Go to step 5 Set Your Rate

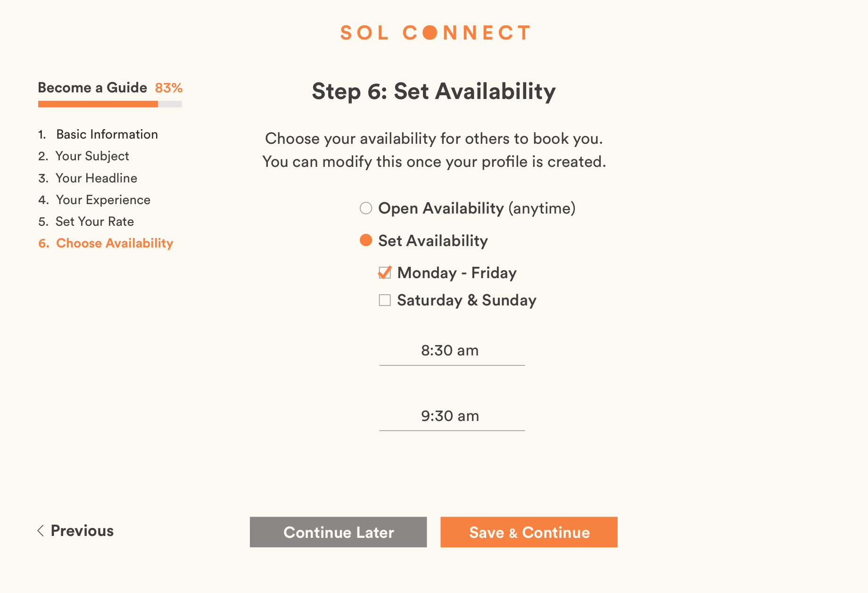click(x=94, y=222)
